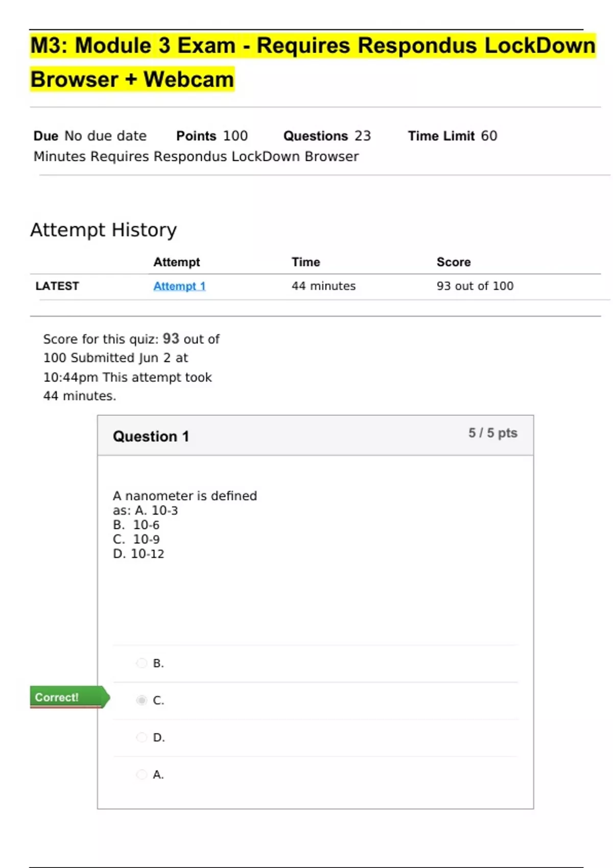Click the Questions 23 detail

(x=327, y=136)
